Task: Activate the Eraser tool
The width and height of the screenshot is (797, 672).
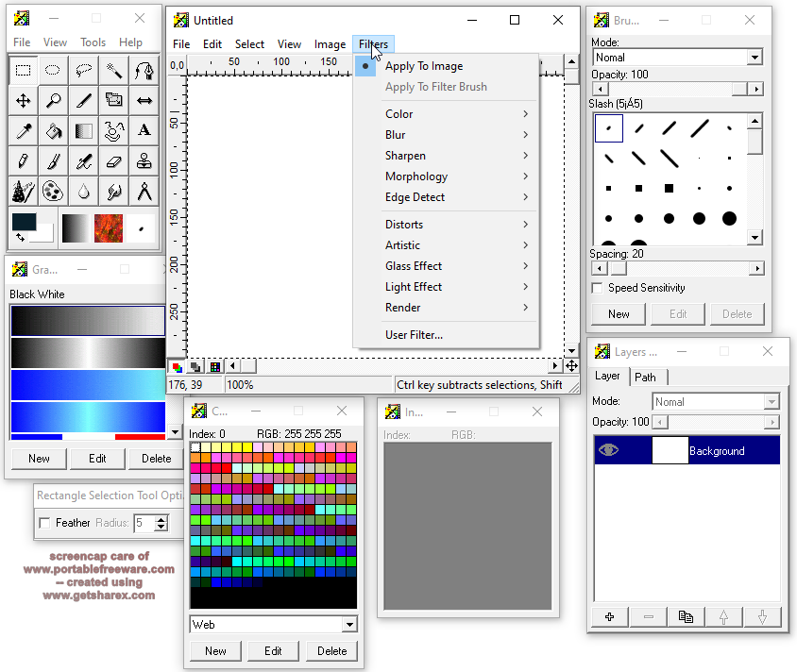Action: tap(113, 161)
